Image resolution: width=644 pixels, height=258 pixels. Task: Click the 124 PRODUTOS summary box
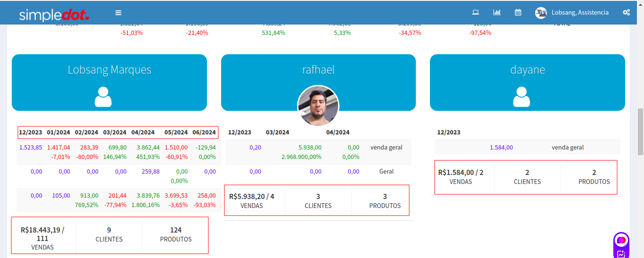(176, 234)
